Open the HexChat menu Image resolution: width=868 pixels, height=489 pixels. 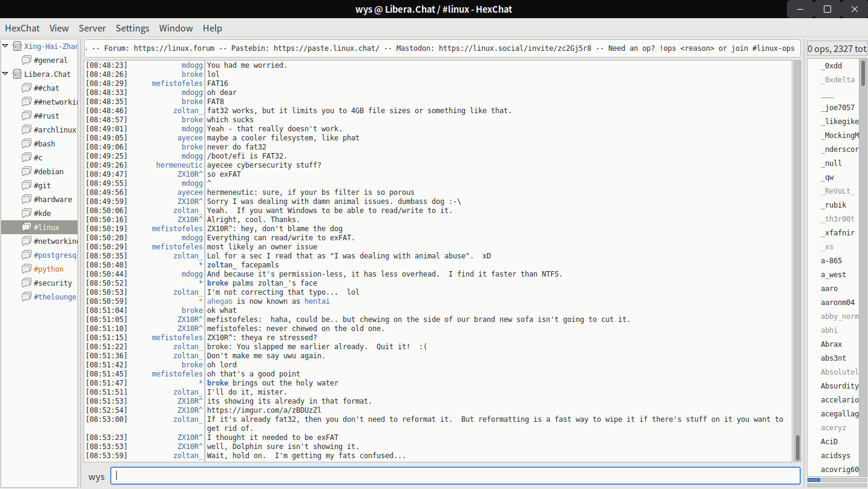pyautogui.click(x=22, y=28)
